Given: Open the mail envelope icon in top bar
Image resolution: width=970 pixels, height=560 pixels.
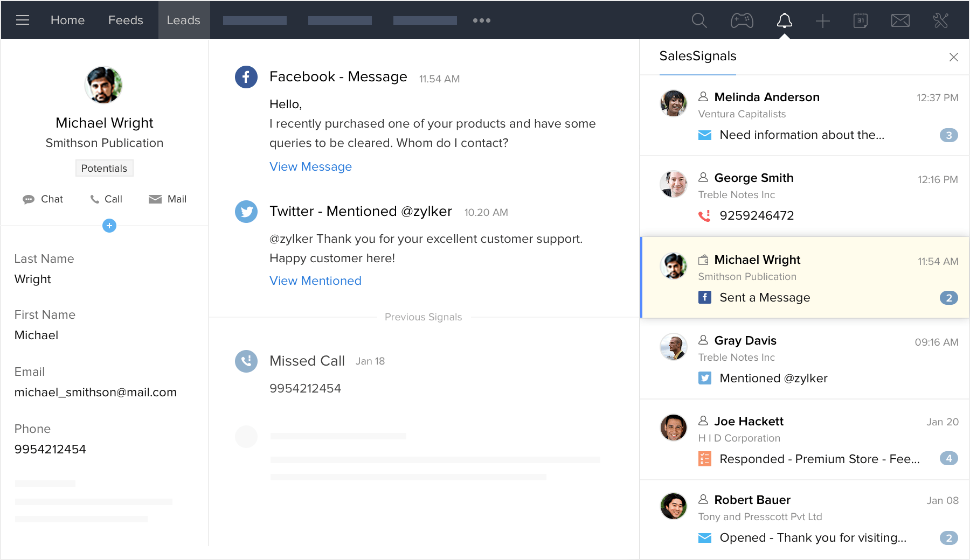Looking at the screenshot, I should (x=900, y=20).
